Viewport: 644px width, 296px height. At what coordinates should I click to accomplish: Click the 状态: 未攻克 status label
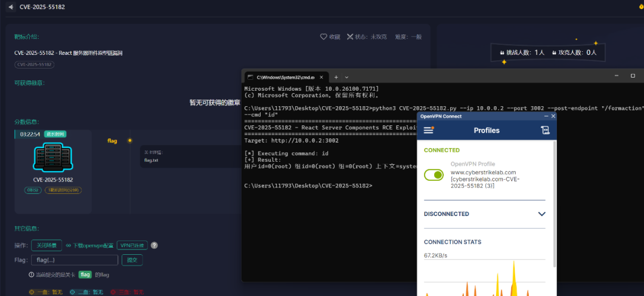pos(371,37)
